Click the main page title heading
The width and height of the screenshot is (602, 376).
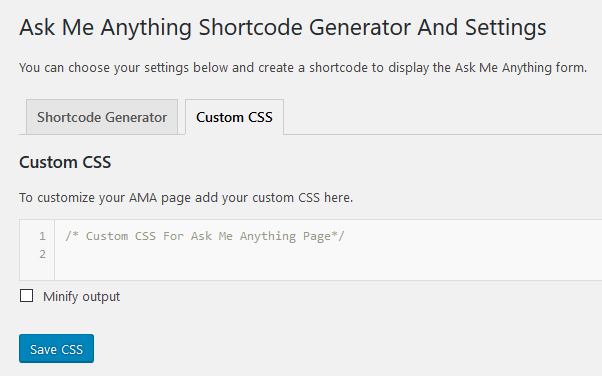click(283, 28)
